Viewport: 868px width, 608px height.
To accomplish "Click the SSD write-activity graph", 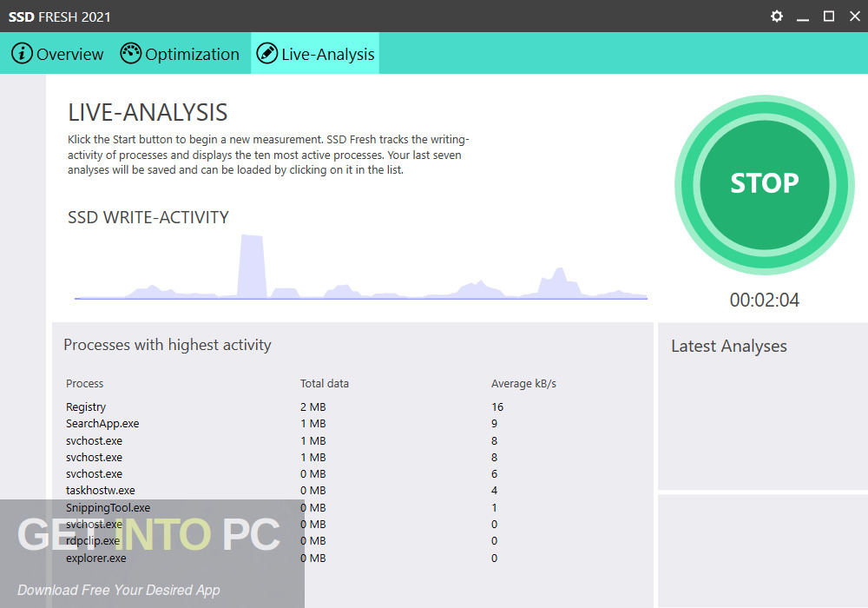I will click(x=361, y=268).
